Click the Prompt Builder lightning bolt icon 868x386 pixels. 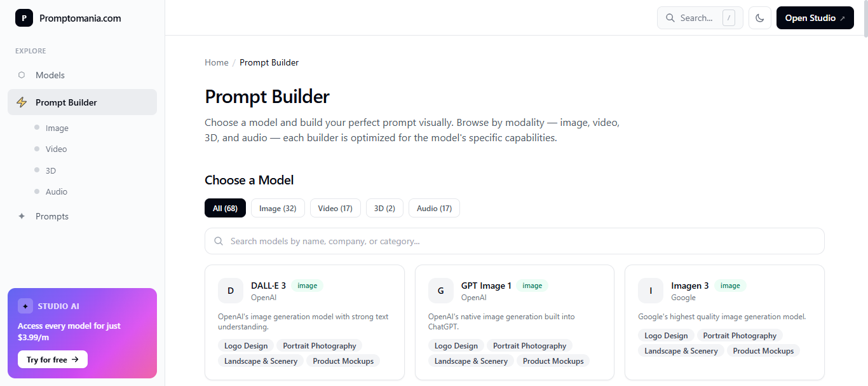point(22,102)
